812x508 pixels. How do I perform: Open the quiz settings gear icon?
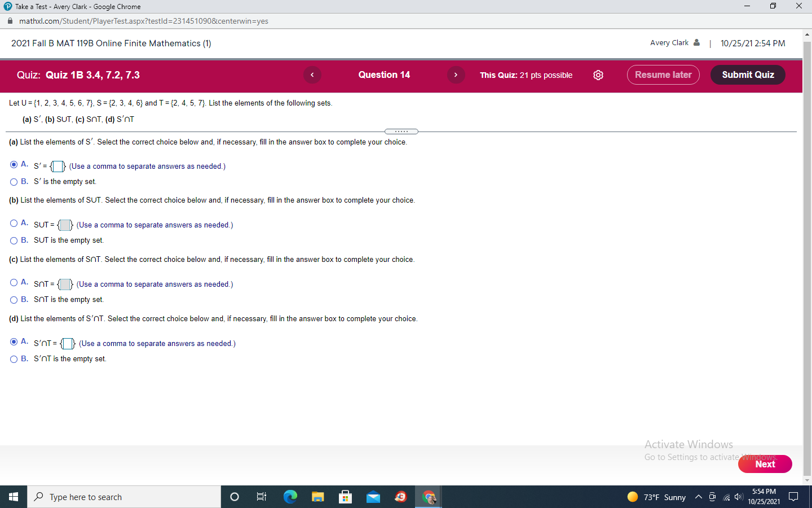[598, 75]
